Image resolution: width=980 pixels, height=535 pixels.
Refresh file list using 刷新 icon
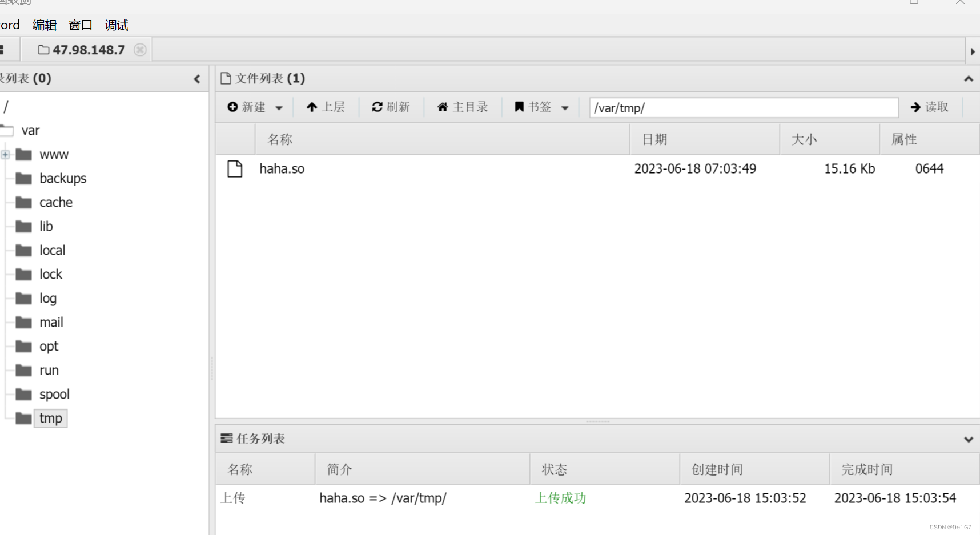pos(377,107)
